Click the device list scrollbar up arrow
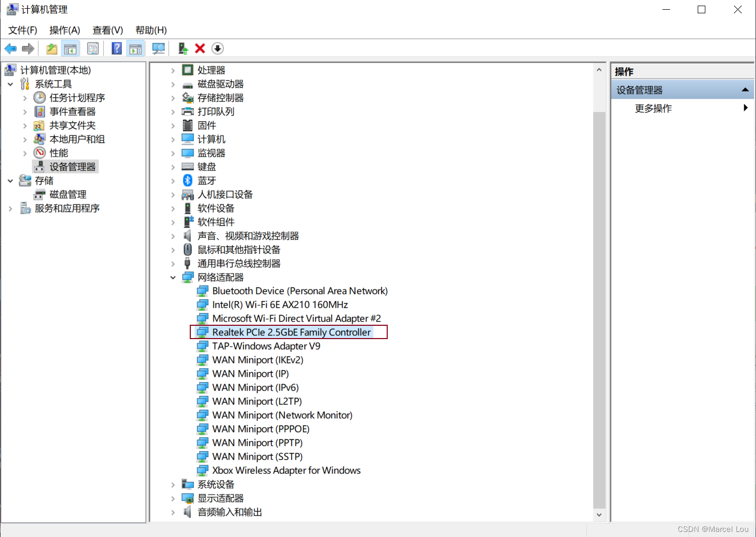The width and height of the screenshot is (756, 537). click(x=599, y=70)
